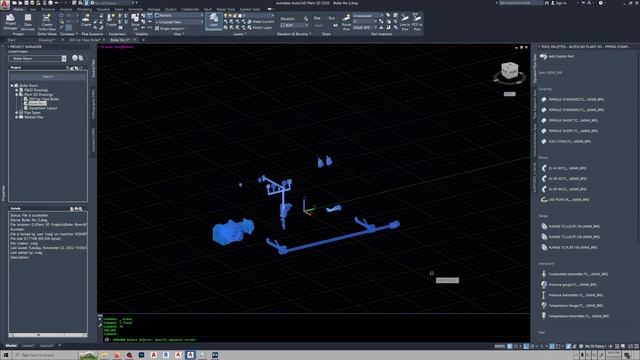Click the Windows taskbar search box
Screen dimensions: 640x360
pos(45,356)
